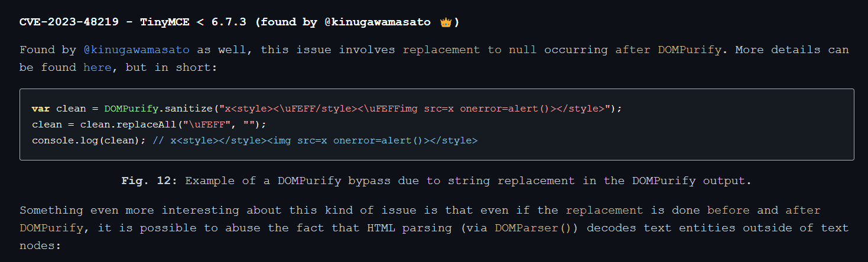Viewport: 868px width, 262px height.
Task: Click the "var" keyword in the code block
Action: tap(41, 109)
